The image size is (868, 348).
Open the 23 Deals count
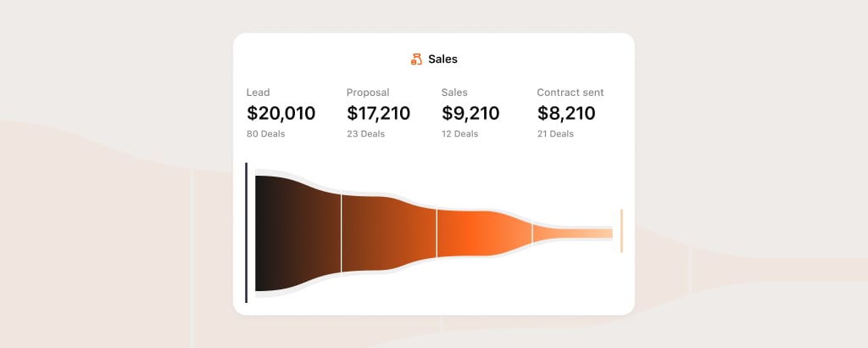pyautogui.click(x=366, y=134)
